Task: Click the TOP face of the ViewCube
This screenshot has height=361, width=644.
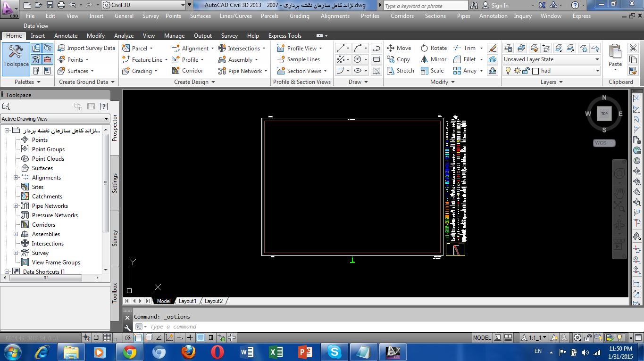Action: [x=604, y=114]
